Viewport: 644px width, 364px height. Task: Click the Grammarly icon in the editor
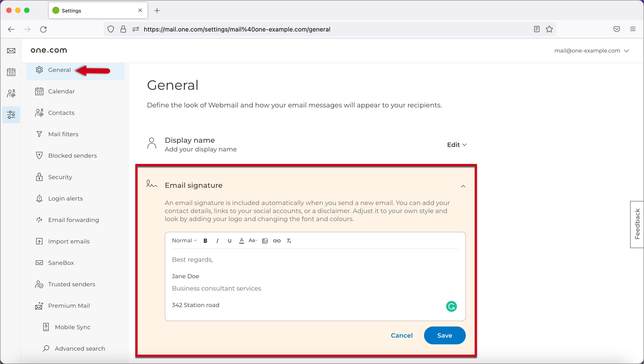pos(451,306)
